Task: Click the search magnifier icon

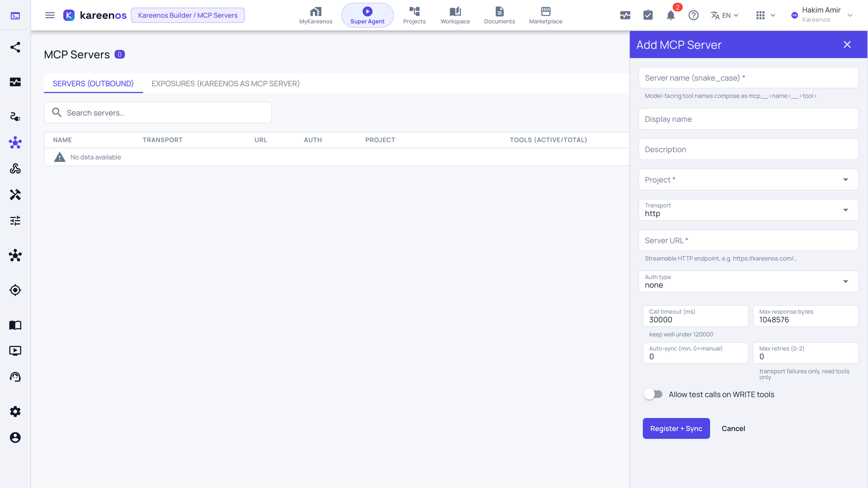Action: click(57, 112)
